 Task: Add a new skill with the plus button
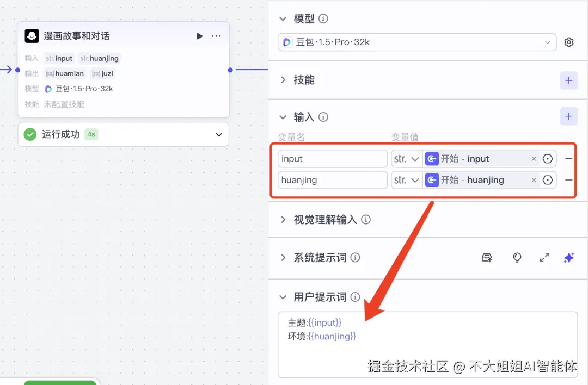(x=568, y=80)
